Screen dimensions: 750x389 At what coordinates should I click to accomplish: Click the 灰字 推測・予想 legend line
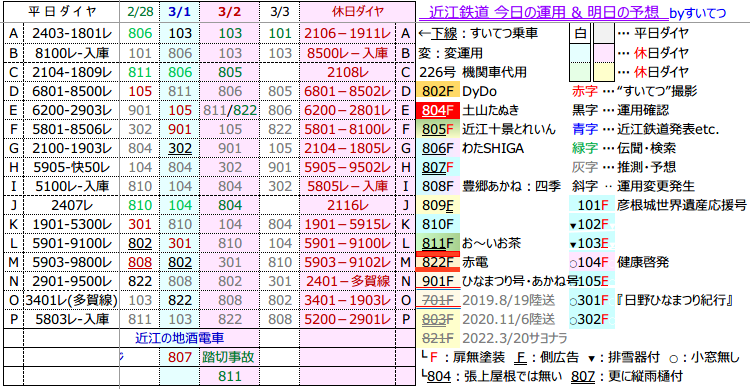point(624,167)
